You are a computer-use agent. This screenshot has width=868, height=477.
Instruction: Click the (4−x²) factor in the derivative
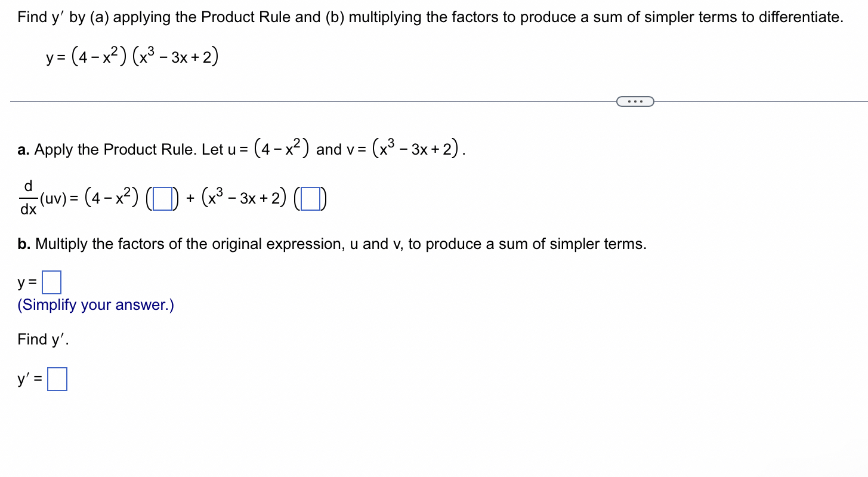110,197
